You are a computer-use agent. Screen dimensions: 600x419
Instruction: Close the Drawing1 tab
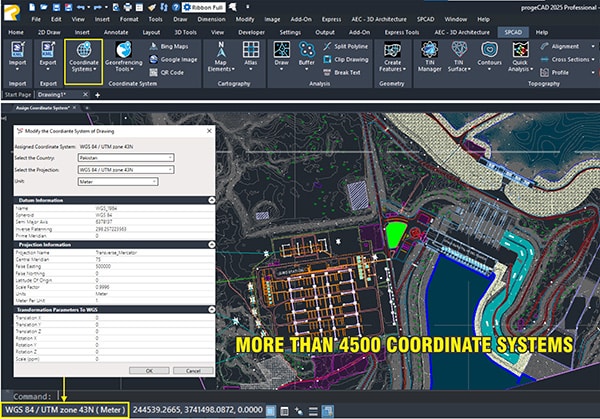pos(85,94)
